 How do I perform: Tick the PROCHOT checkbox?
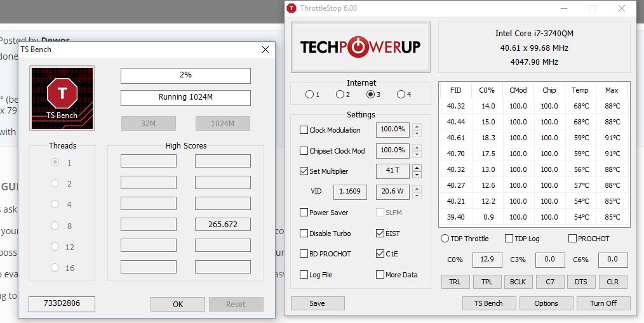point(572,239)
